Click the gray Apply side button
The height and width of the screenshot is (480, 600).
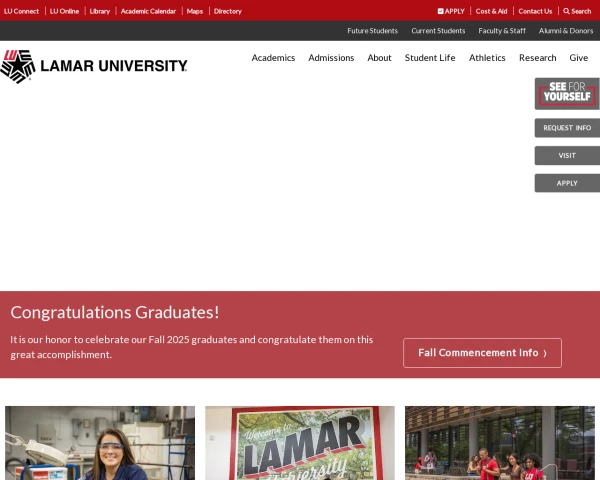click(x=567, y=183)
